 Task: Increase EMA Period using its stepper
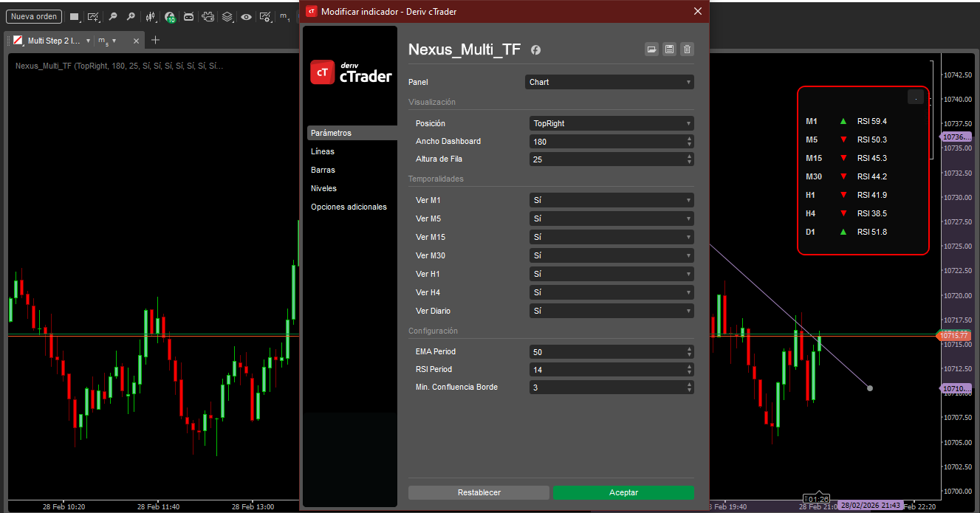coord(688,349)
